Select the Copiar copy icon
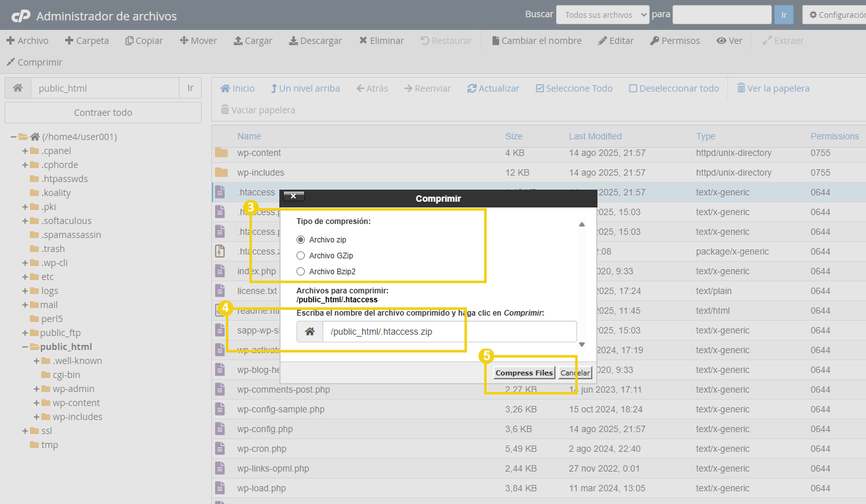This screenshot has height=504, width=866. click(x=144, y=40)
